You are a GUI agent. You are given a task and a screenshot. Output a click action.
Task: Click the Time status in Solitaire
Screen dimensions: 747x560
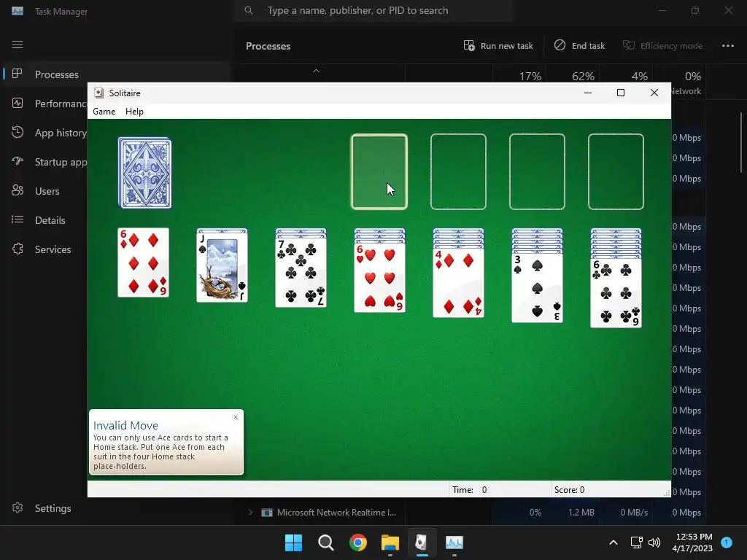coord(470,489)
